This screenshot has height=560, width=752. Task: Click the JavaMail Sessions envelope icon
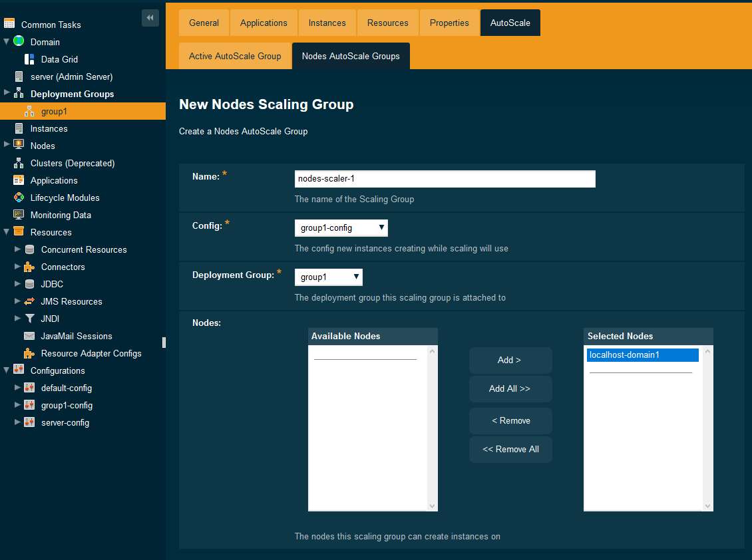(29, 336)
